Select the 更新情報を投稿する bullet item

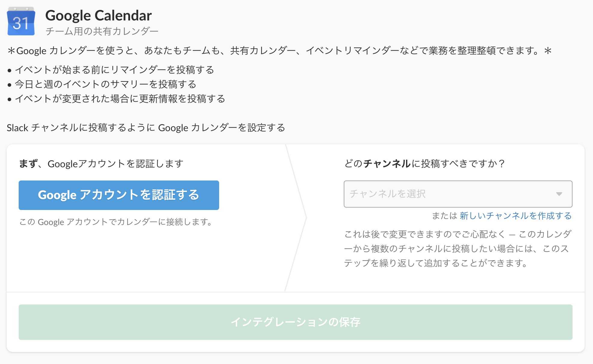click(x=116, y=99)
